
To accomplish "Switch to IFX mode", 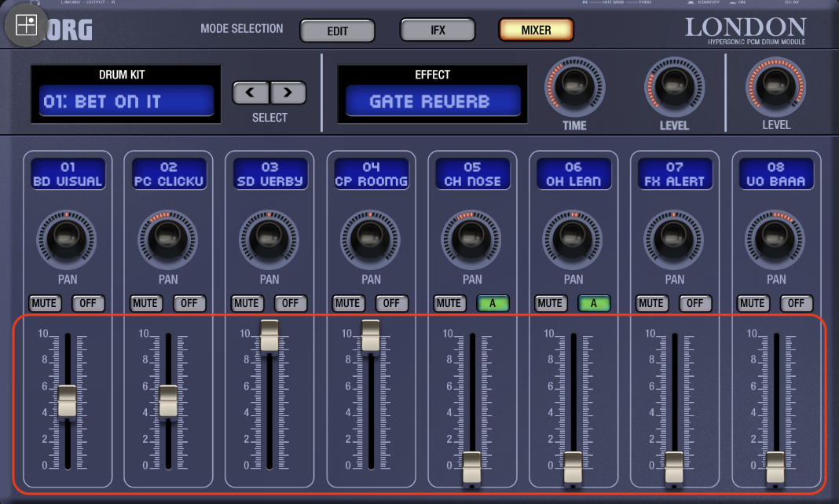I will pos(438,30).
